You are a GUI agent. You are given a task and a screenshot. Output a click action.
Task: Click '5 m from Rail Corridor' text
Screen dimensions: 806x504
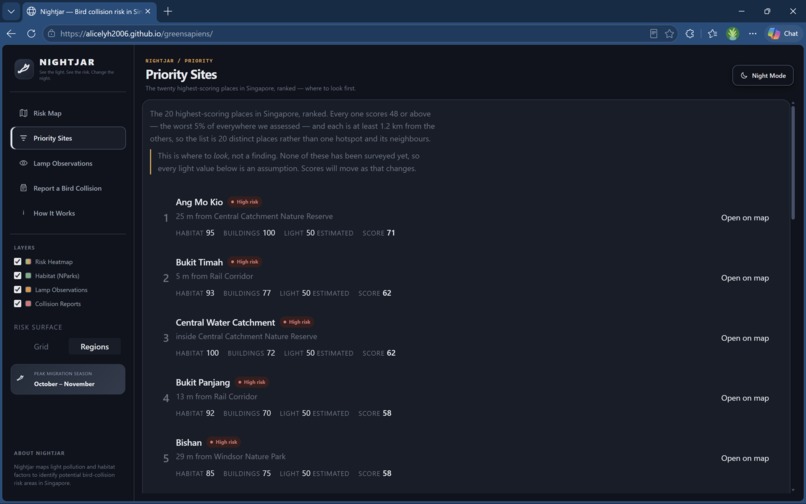(x=214, y=276)
